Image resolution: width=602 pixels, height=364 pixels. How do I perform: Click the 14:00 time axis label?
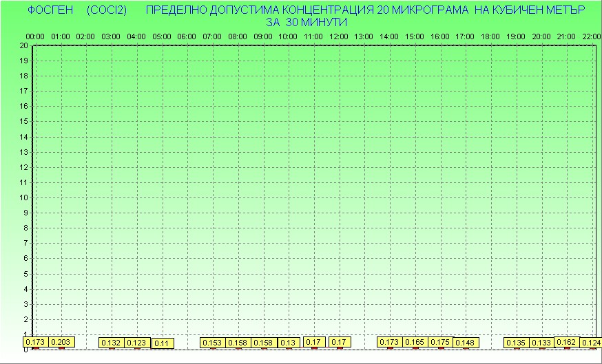(389, 37)
